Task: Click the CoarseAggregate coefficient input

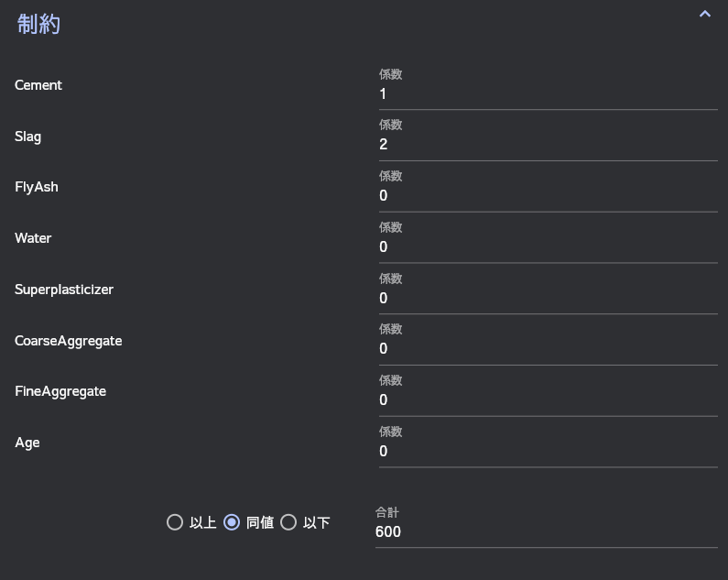Action: [548, 349]
